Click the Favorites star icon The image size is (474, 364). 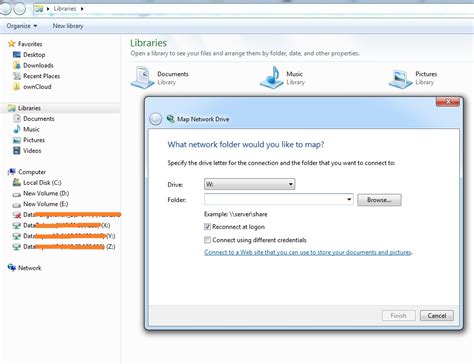click(12, 44)
